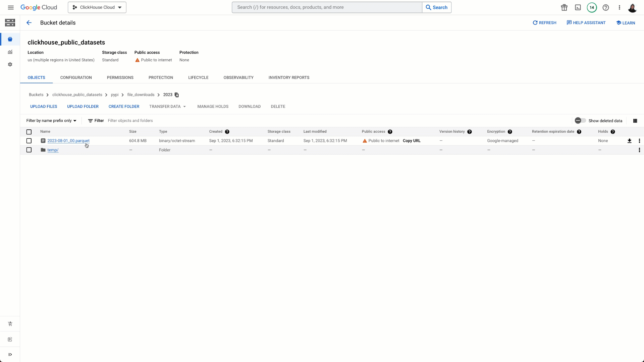The height and width of the screenshot is (362, 644).
Task: Expand the Transfer Data dropdown
Action: click(x=167, y=107)
